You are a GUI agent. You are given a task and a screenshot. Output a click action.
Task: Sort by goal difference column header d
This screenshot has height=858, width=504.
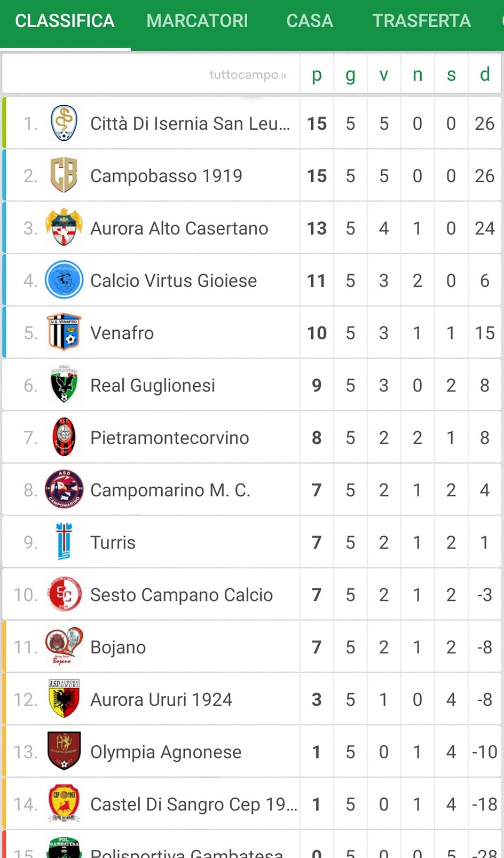485,74
